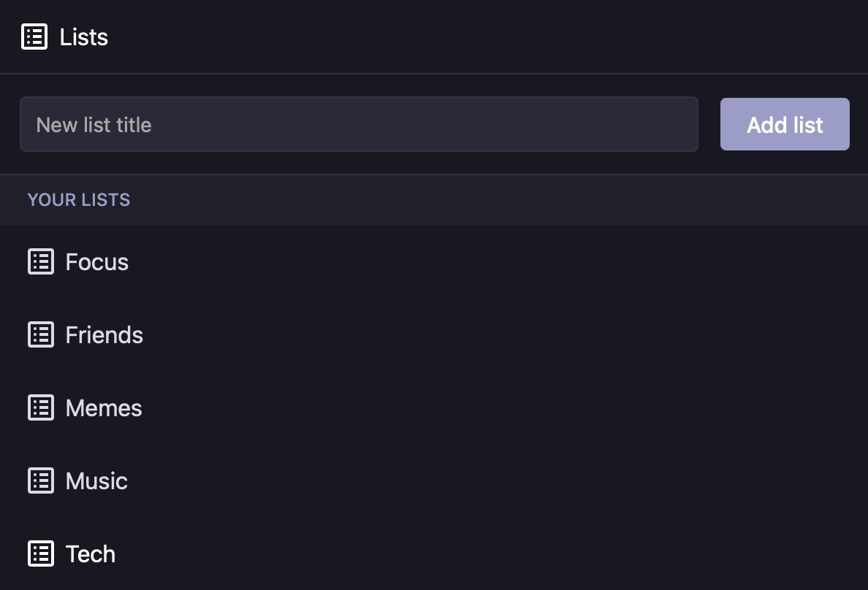Click the YOUR LISTS section heading
This screenshot has width=868, height=590.
79,200
